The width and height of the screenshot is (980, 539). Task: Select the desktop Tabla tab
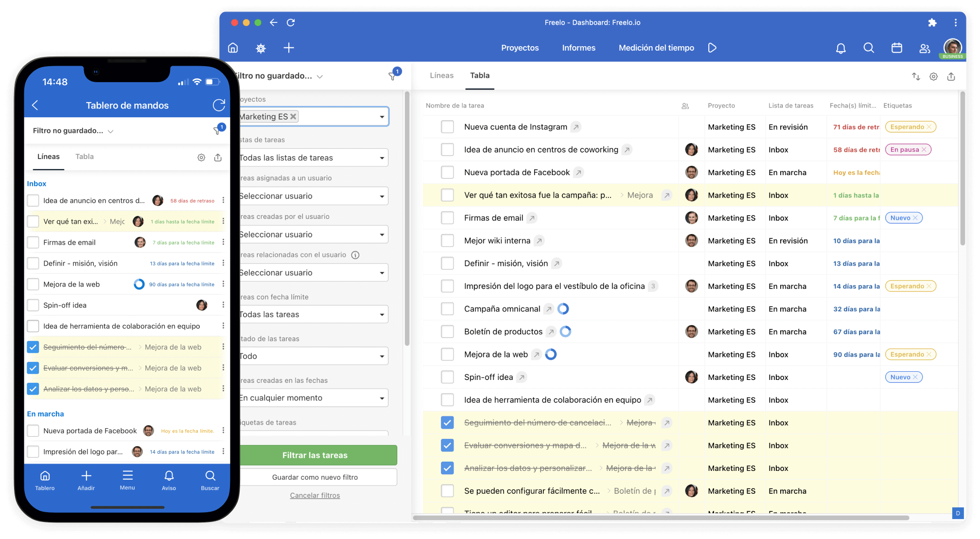[x=480, y=75]
